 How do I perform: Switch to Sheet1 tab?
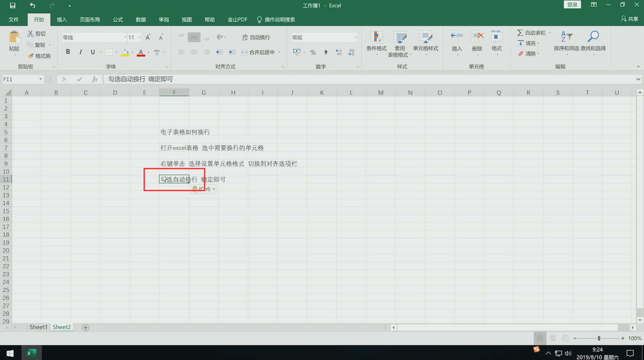(x=38, y=327)
